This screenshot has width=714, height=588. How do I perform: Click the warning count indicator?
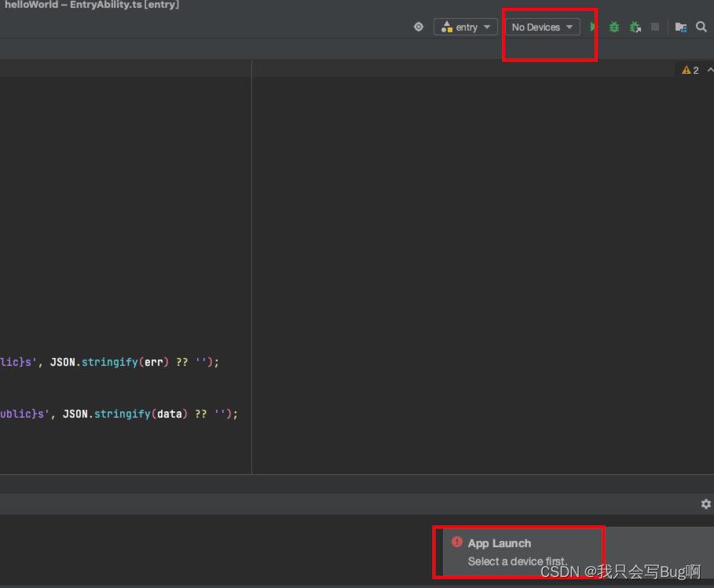pyautogui.click(x=690, y=70)
